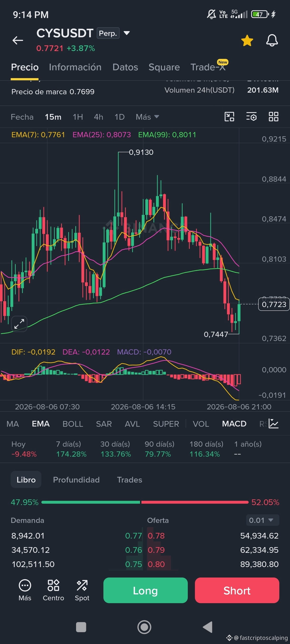Open the indicator list chart icon
This screenshot has height=644, width=290.
[274, 423]
